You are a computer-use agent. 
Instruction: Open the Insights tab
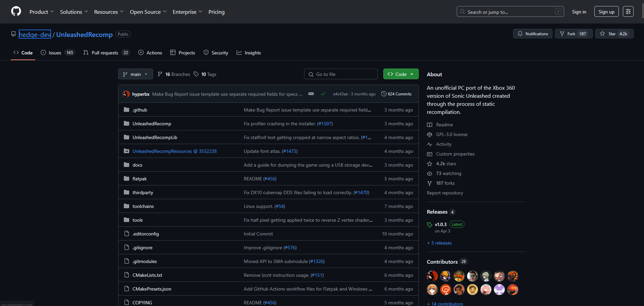pyautogui.click(x=249, y=53)
